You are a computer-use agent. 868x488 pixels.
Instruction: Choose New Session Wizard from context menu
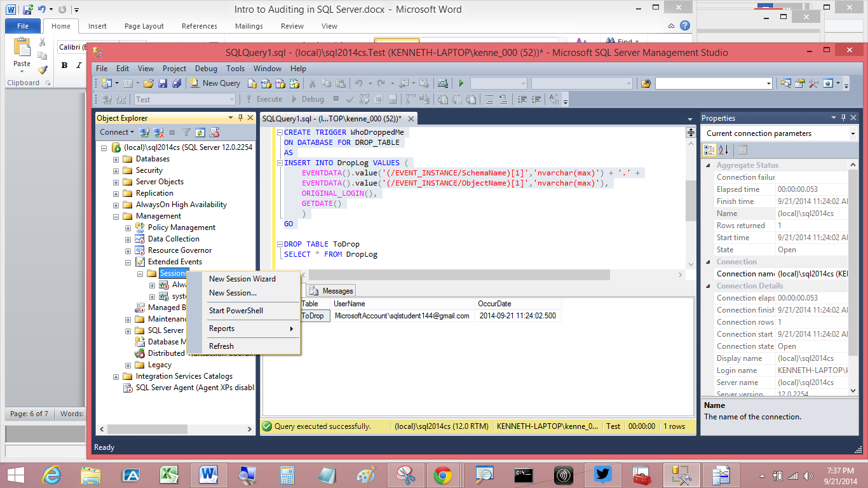click(243, 278)
